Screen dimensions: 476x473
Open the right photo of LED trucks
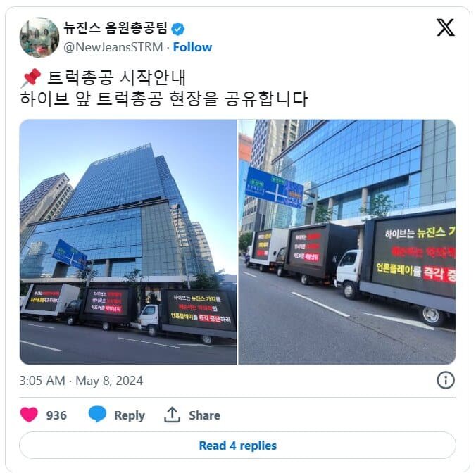(347, 242)
